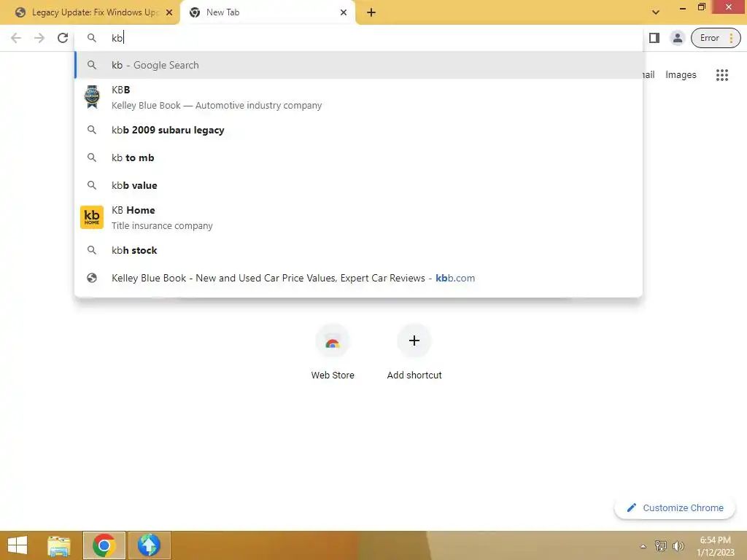Select 'kb - Google Search' suggestion
This screenshot has width=747, height=560.
point(358,65)
